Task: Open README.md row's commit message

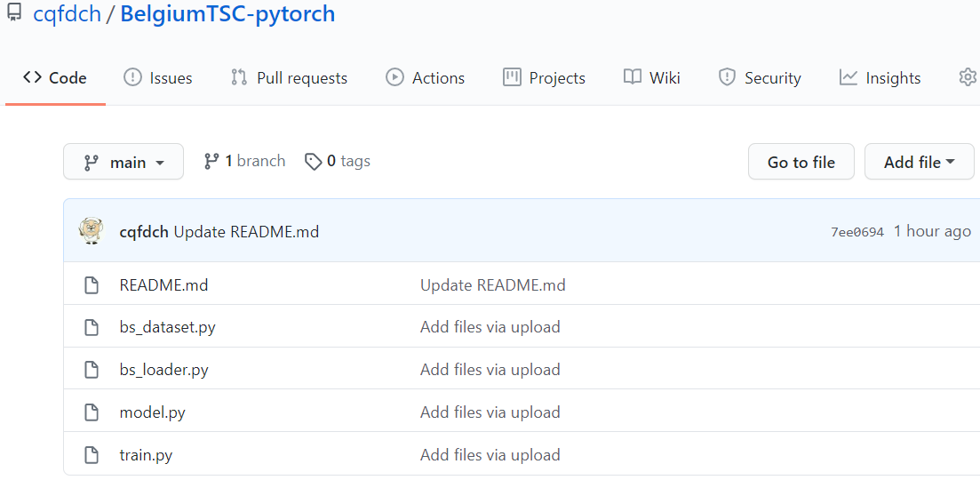Action: click(x=492, y=285)
